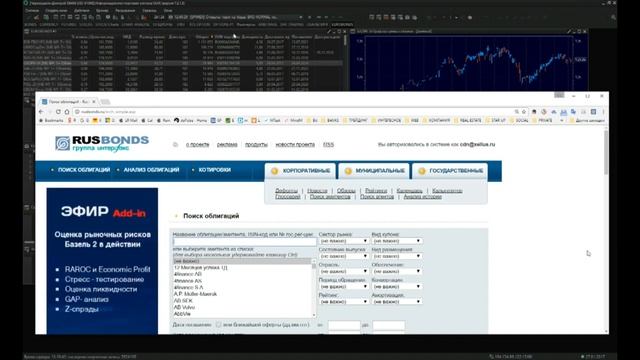
Task: Switch to the КОРПОРАТИВНЫЕ tab
Action: tap(300, 171)
